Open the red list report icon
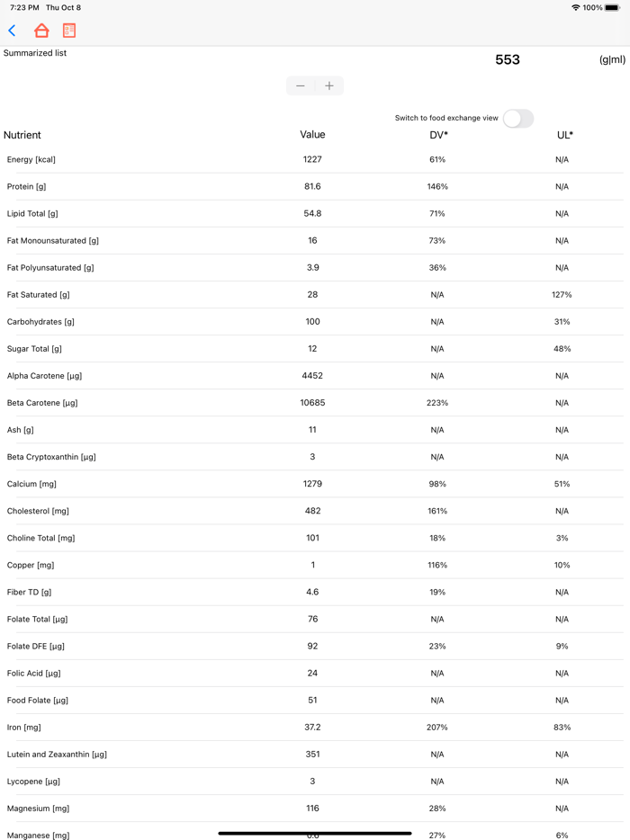The width and height of the screenshot is (630, 840). click(x=69, y=31)
